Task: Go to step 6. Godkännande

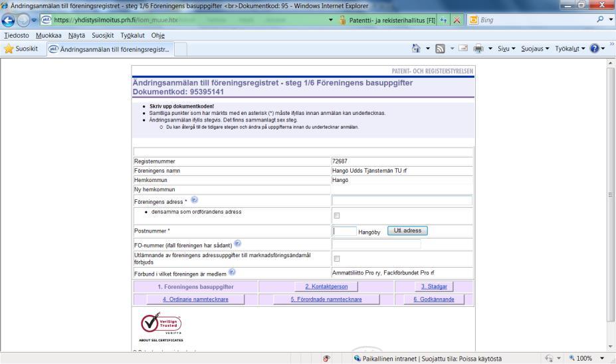Action: tap(434, 299)
